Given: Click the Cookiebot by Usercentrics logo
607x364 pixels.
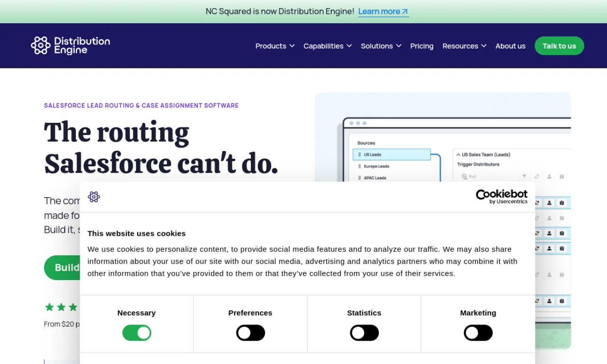Looking at the screenshot, I should click(x=502, y=197).
